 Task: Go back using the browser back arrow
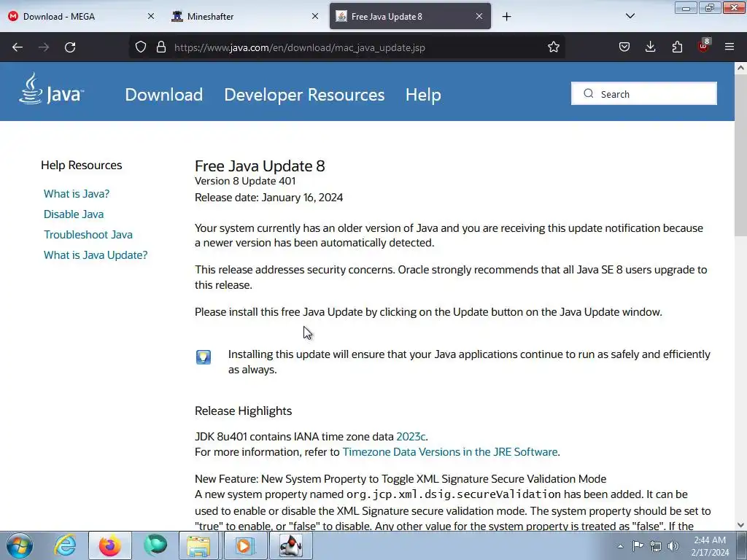pos(18,47)
